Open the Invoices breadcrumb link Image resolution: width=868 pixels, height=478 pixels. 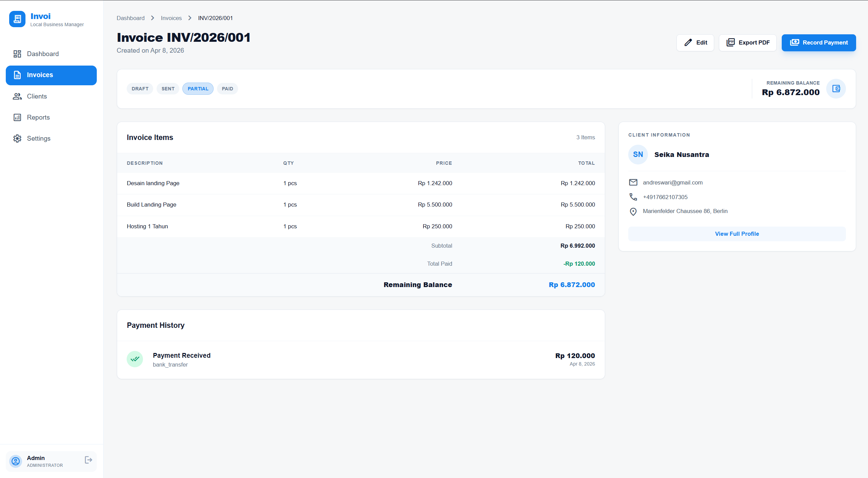pyautogui.click(x=171, y=18)
